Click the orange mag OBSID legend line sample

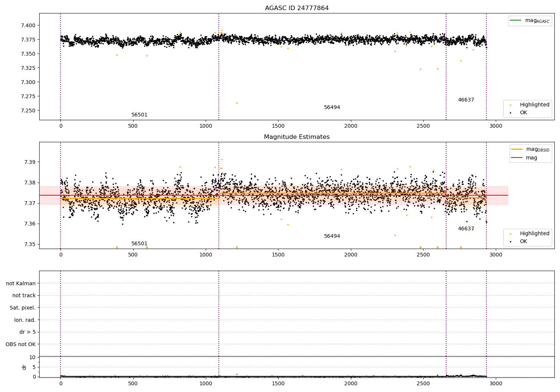pos(517,149)
